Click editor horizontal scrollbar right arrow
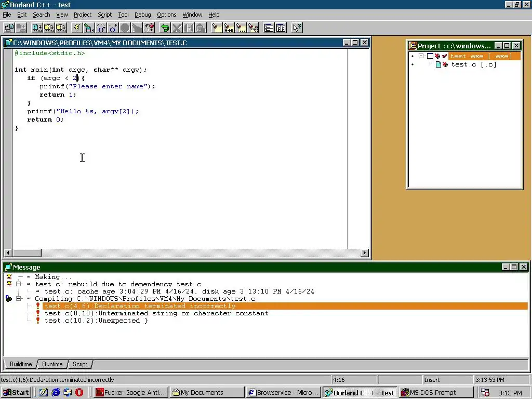 click(x=364, y=253)
